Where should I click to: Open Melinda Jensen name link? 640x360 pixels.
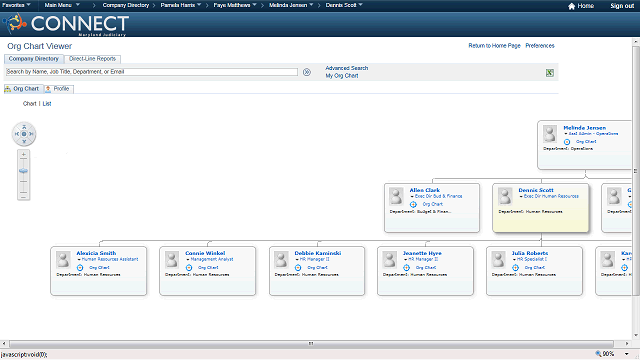click(584, 128)
